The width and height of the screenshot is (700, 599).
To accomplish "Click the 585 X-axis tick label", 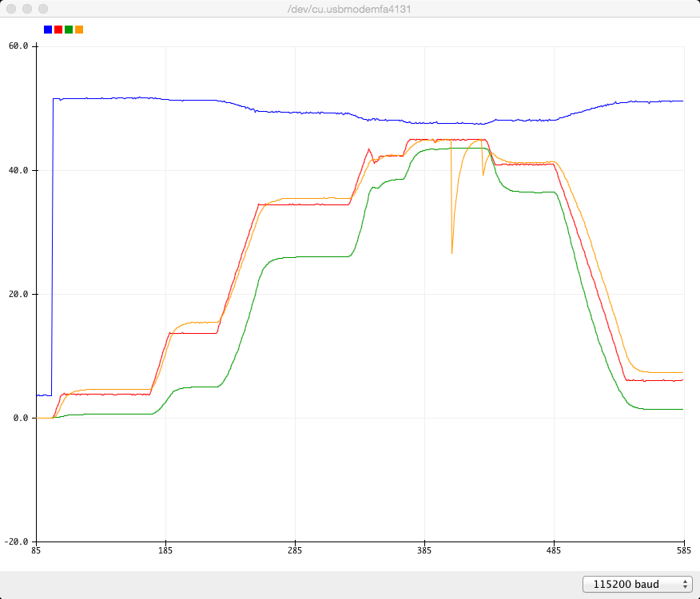I will point(683,551).
